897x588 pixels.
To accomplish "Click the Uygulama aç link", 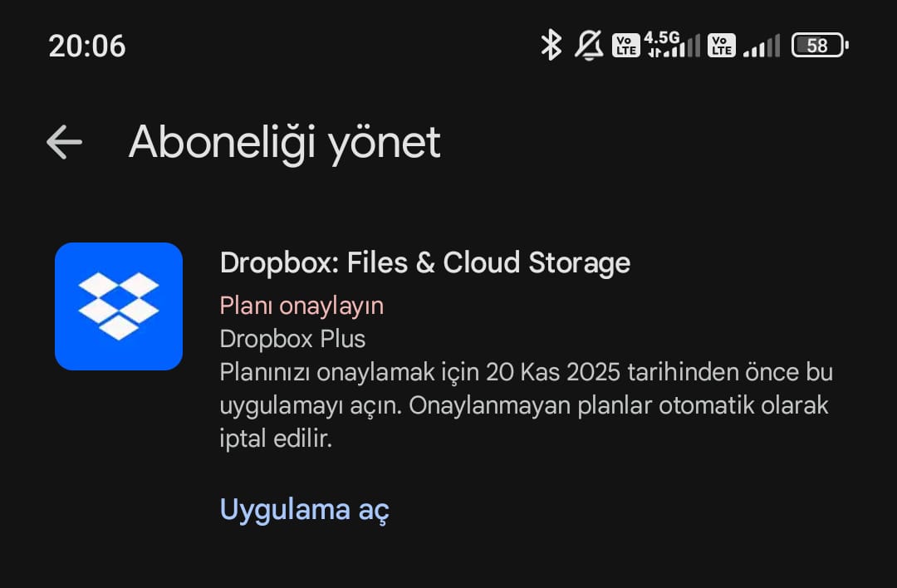I will [x=304, y=509].
